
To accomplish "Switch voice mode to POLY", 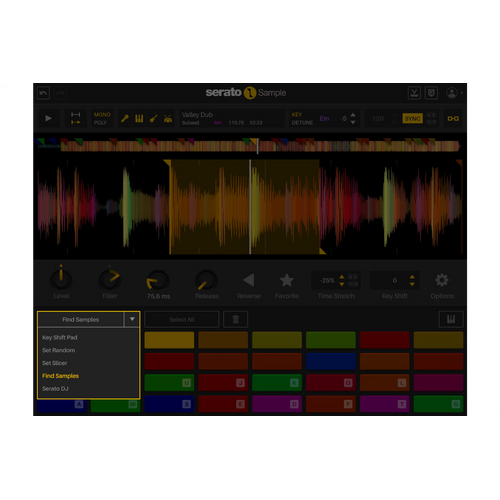I will (x=100, y=123).
